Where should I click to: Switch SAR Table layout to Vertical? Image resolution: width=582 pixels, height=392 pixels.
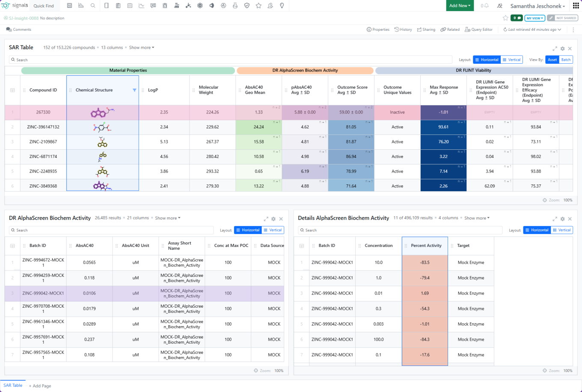pyautogui.click(x=512, y=60)
